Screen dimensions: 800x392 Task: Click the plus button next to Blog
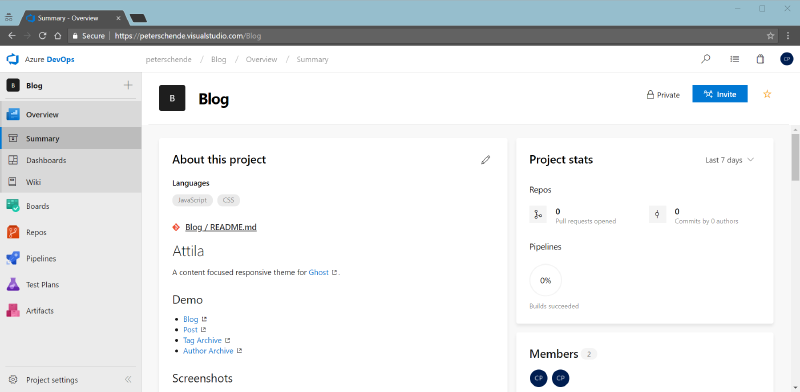[128, 85]
